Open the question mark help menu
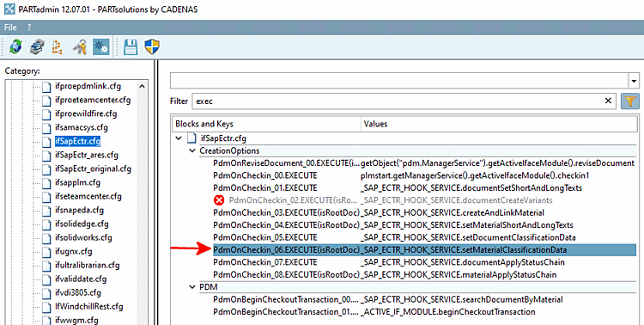 (x=29, y=28)
